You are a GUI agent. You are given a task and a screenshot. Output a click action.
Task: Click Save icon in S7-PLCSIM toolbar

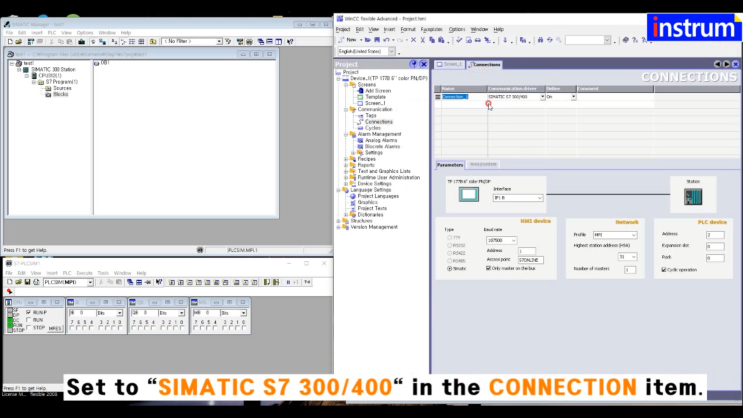point(27,282)
